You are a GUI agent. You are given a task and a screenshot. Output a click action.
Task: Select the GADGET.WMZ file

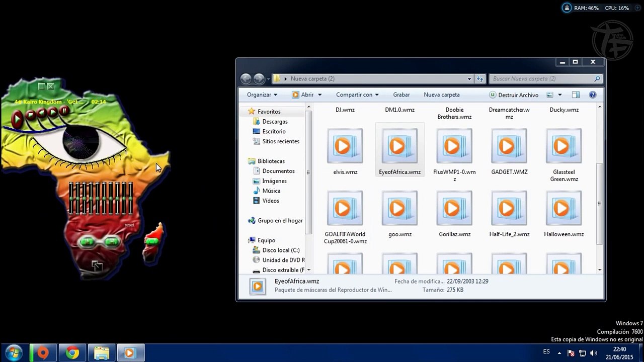(509, 152)
